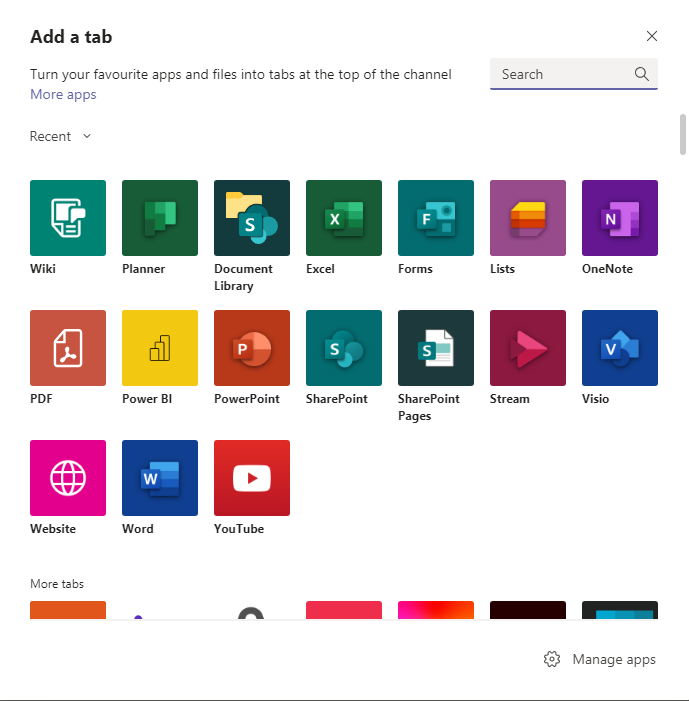Select the YouTube app icon
689x701 pixels.
coord(252,478)
